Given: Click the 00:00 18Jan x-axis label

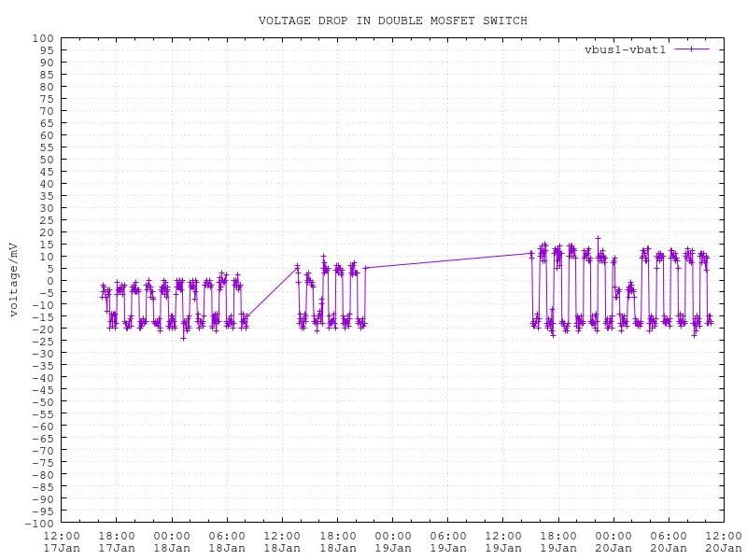Looking at the screenshot, I should click(172, 541).
